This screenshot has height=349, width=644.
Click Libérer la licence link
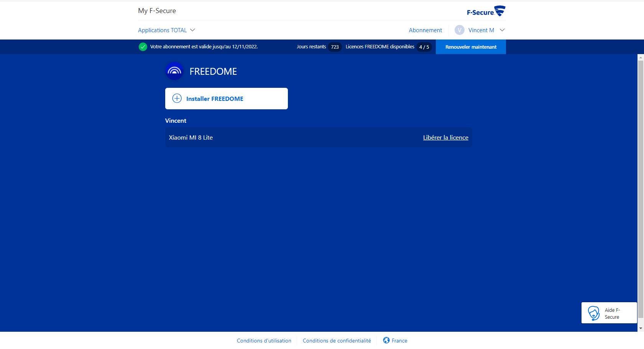coord(445,137)
